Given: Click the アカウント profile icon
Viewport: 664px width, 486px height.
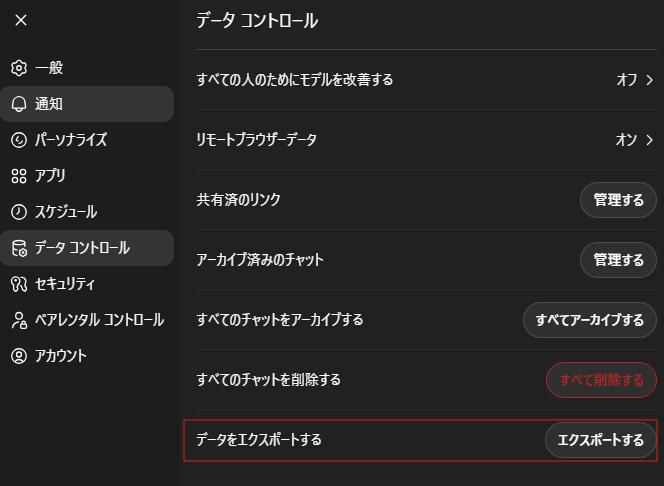Looking at the screenshot, I should point(18,356).
